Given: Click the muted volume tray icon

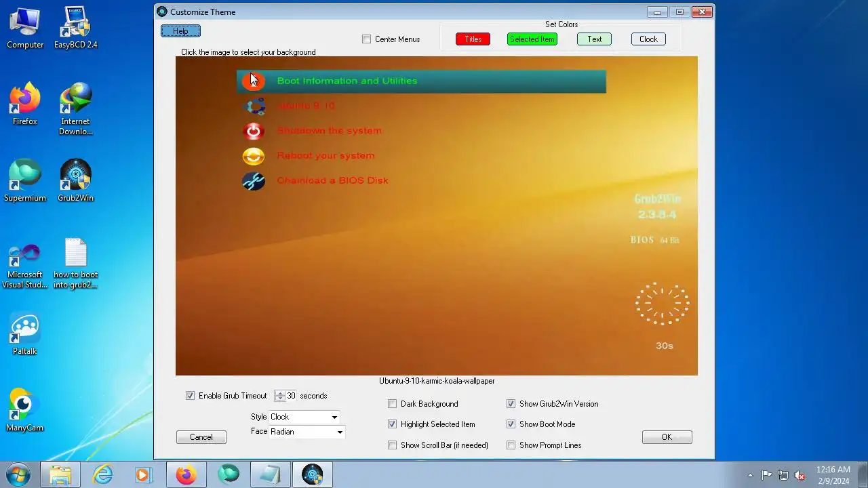Looking at the screenshot, I should click(800, 475).
